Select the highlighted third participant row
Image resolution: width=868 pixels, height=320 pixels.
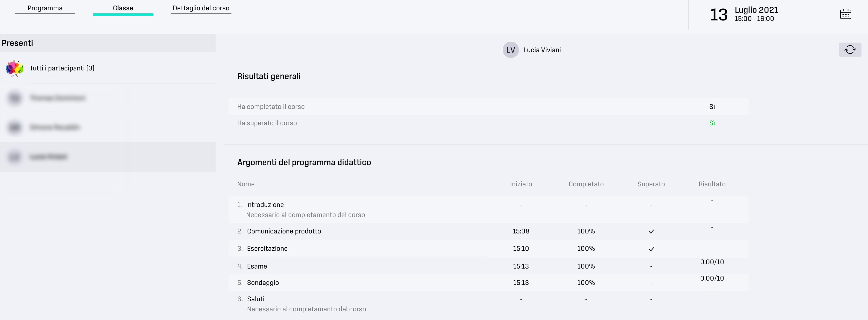108,157
